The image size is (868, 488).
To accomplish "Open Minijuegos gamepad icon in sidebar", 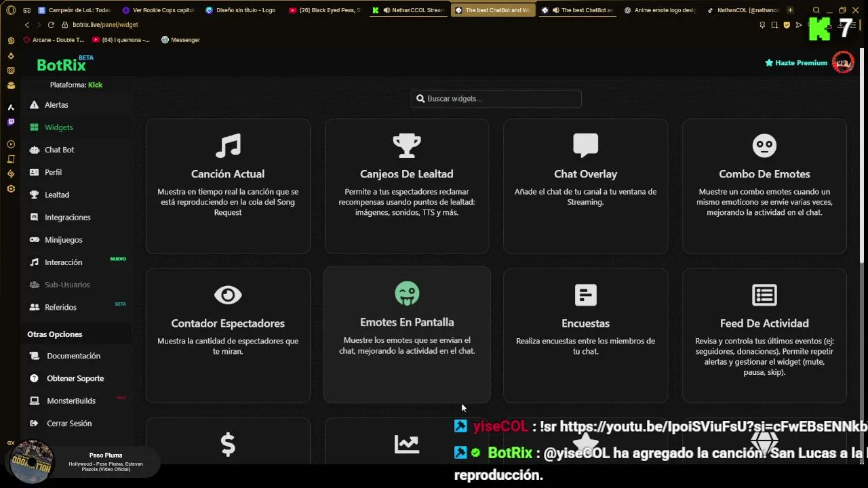I will [x=34, y=240].
